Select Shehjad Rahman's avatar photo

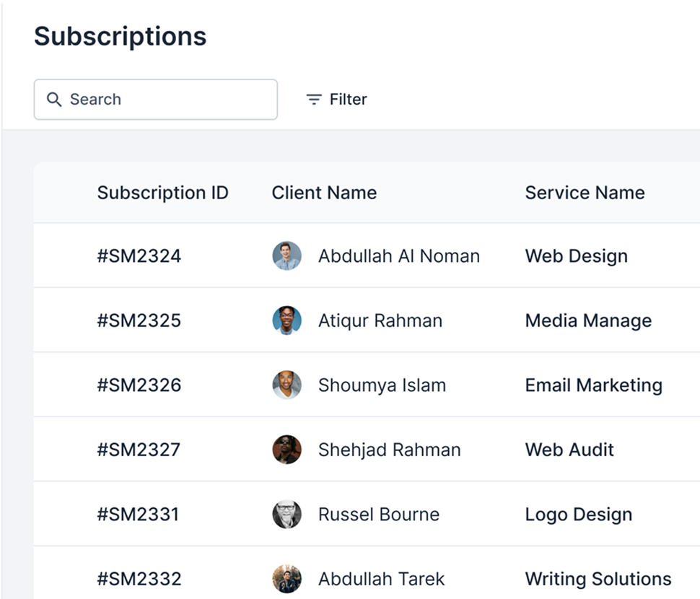(x=287, y=450)
